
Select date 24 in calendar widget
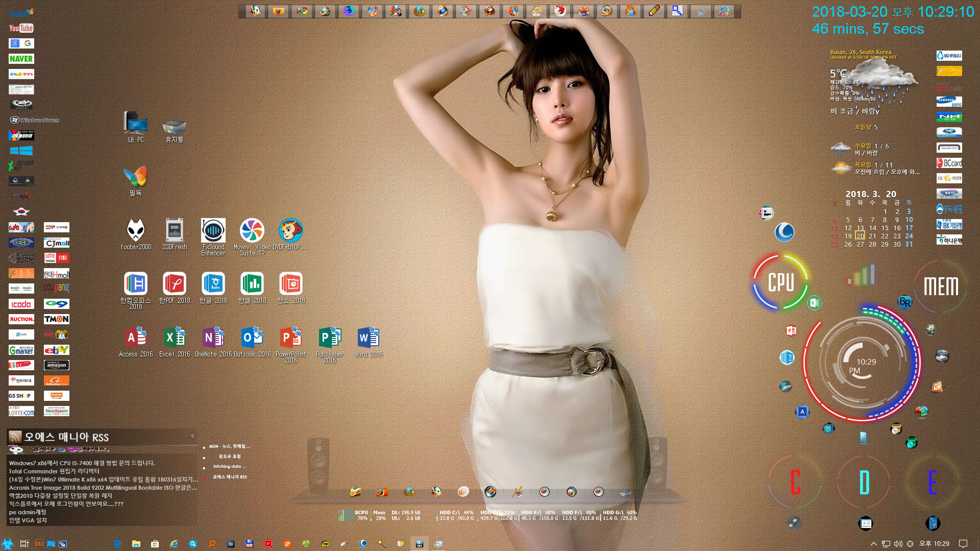pyautogui.click(x=909, y=236)
